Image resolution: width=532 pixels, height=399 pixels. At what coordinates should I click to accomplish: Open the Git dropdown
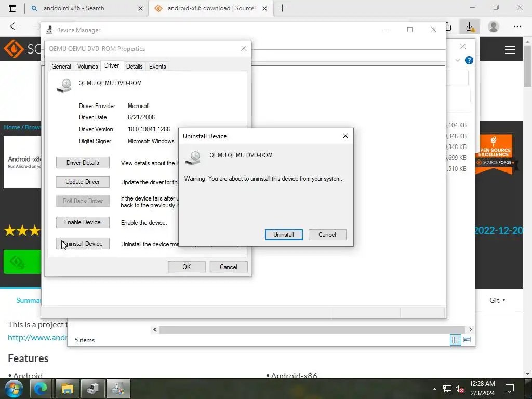click(497, 300)
